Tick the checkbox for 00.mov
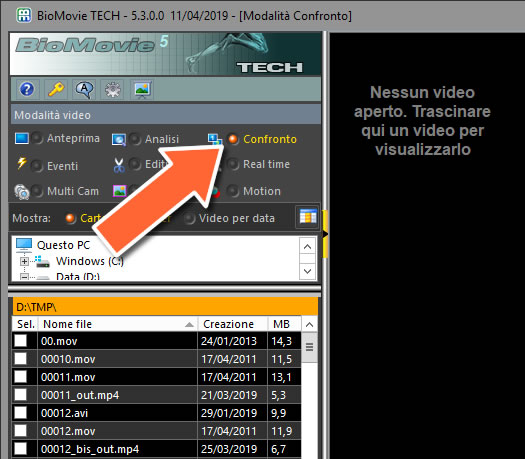Image resolution: width=525 pixels, height=459 pixels. [x=21, y=341]
